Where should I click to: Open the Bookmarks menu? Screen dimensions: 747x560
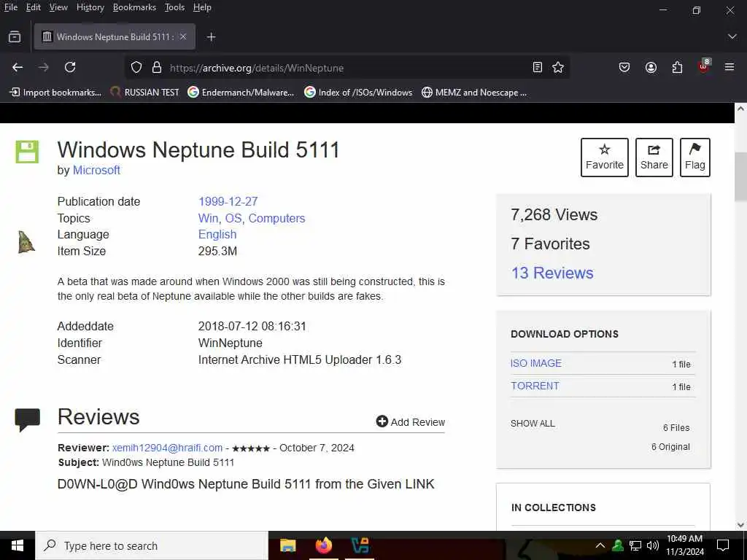[134, 7]
